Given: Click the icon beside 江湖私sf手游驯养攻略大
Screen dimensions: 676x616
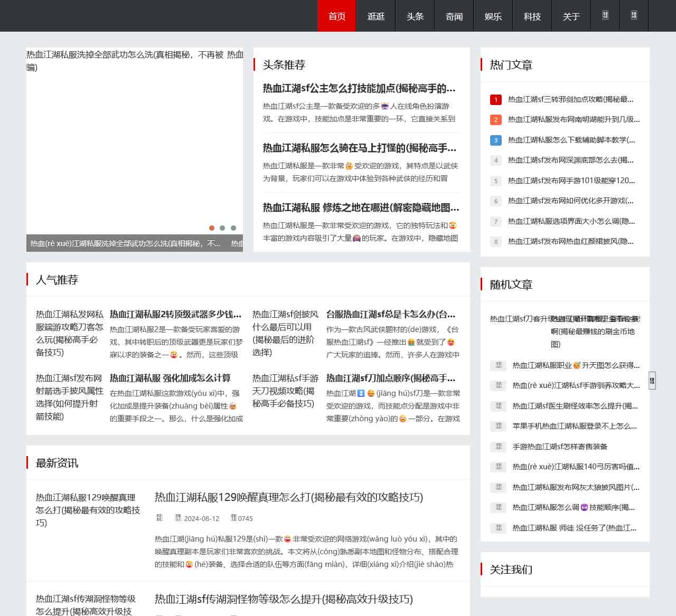Looking at the screenshot, I should pos(498,385).
